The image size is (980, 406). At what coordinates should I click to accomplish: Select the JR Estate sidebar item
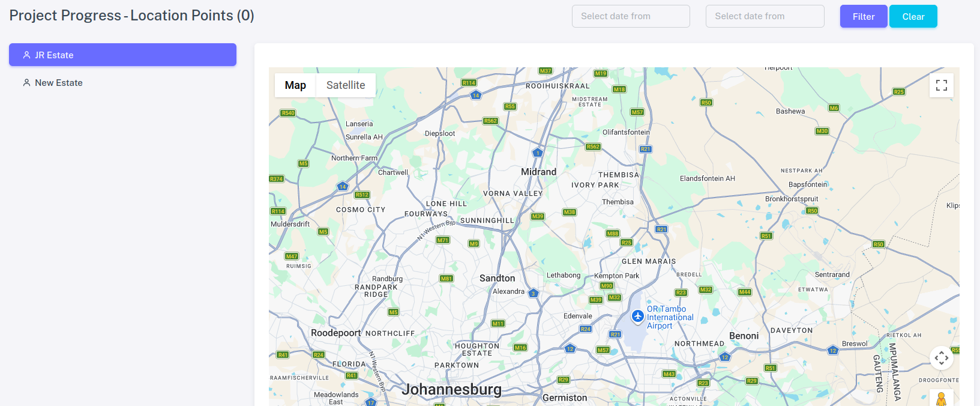(x=122, y=55)
